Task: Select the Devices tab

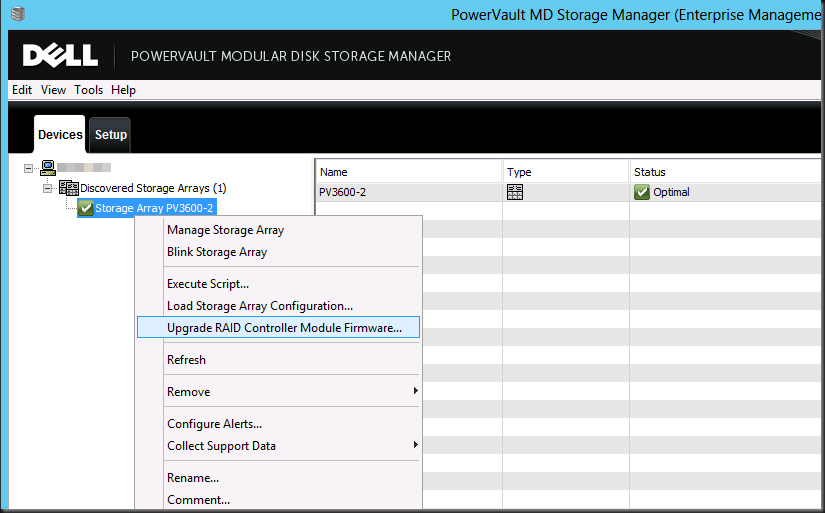Action: (x=60, y=135)
